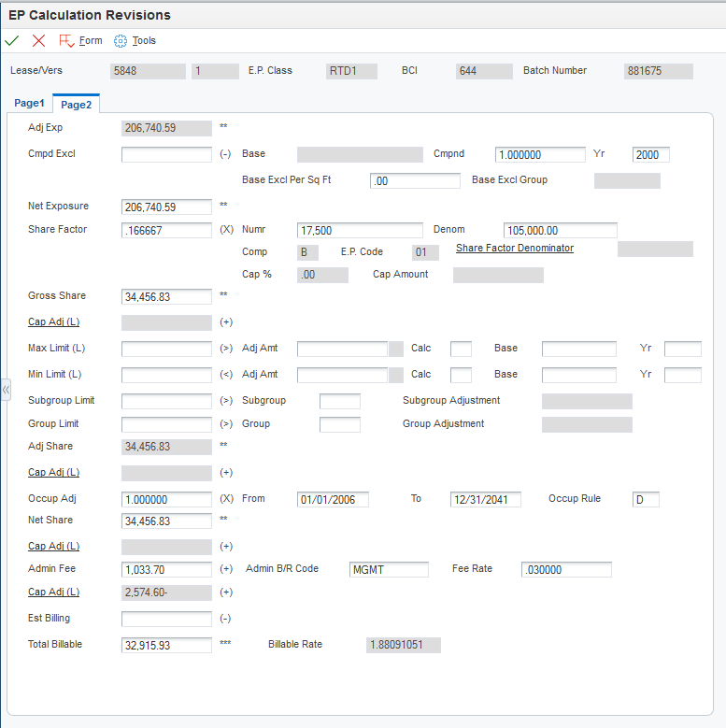Click the Share Factor Denominator link
Screen dimensions: 726x728
(515, 248)
